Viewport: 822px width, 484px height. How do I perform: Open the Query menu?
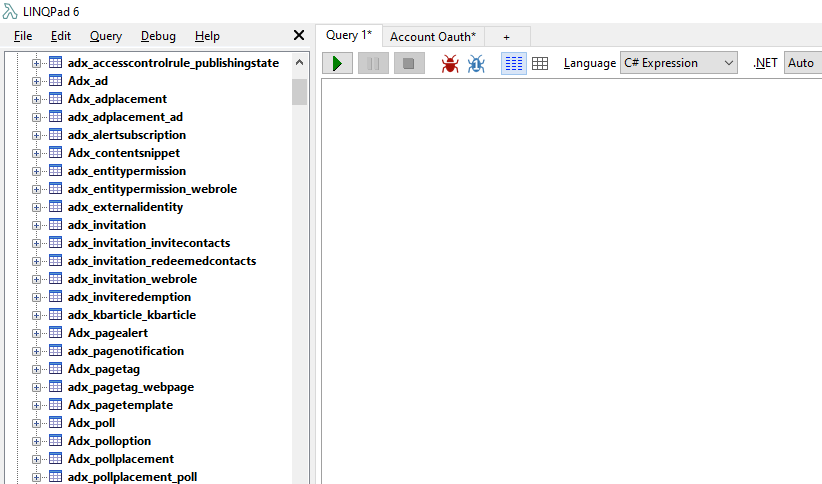point(106,36)
